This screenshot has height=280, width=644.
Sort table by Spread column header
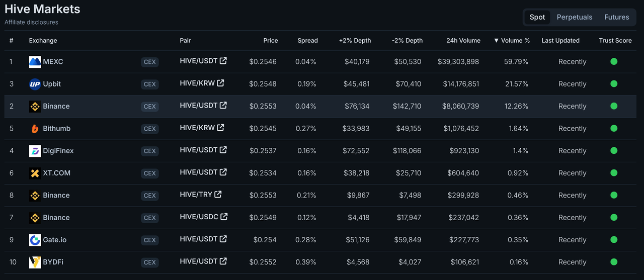tap(307, 41)
